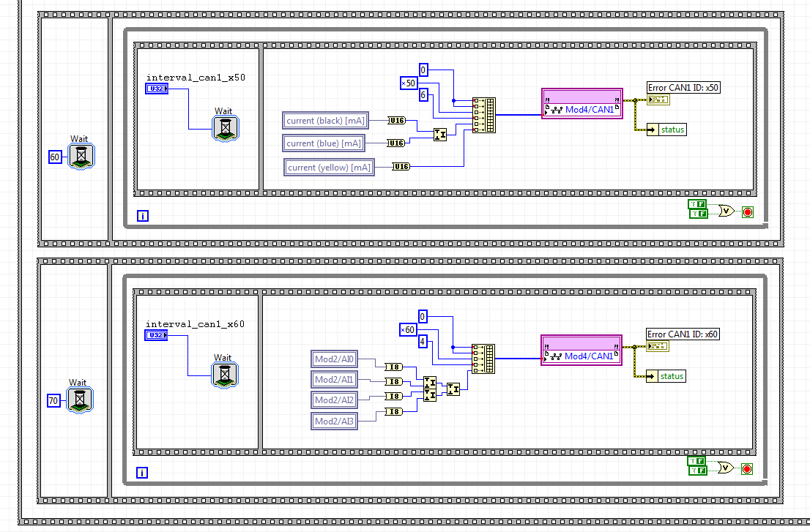
Task: Select the Mod2/AI3 I/O node
Action: click(334, 421)
